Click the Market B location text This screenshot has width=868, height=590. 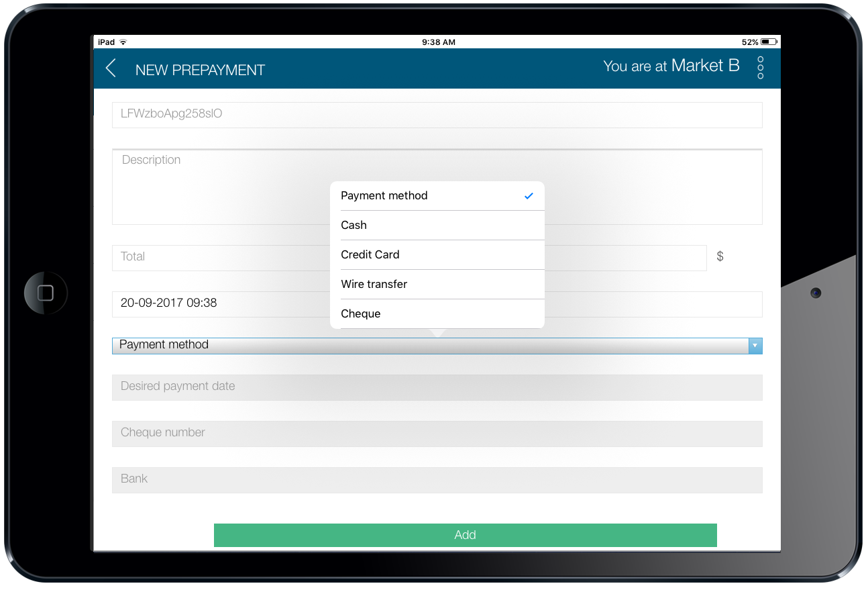pyautogui.click(x=705, y=66)
